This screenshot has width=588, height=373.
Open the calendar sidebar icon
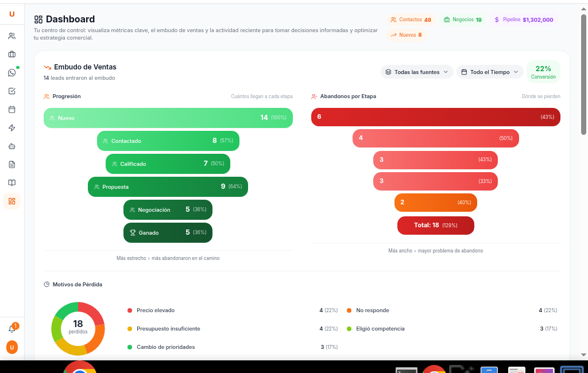coord(12,110)
